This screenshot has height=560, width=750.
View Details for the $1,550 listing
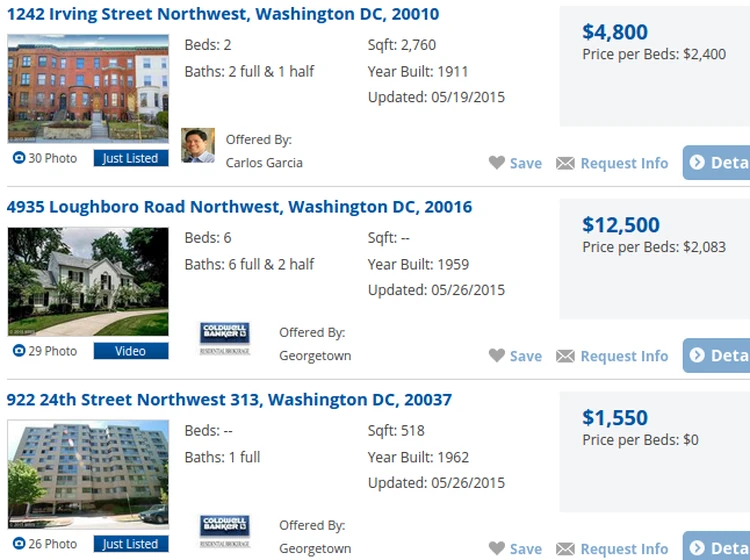coord(717,548)
